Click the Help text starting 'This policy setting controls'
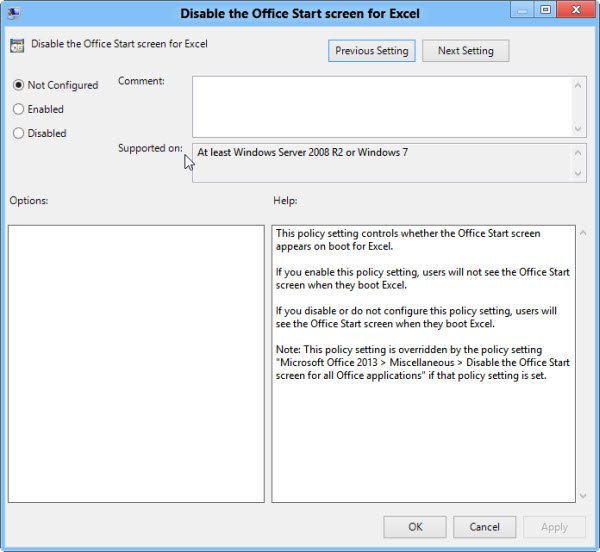 (408, 240)
